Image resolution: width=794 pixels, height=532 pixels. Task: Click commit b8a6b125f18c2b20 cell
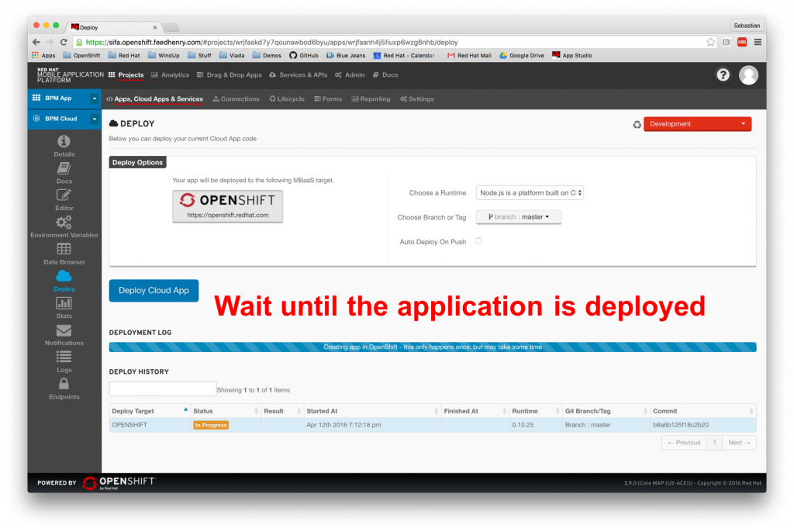click(x=703, y=425)
